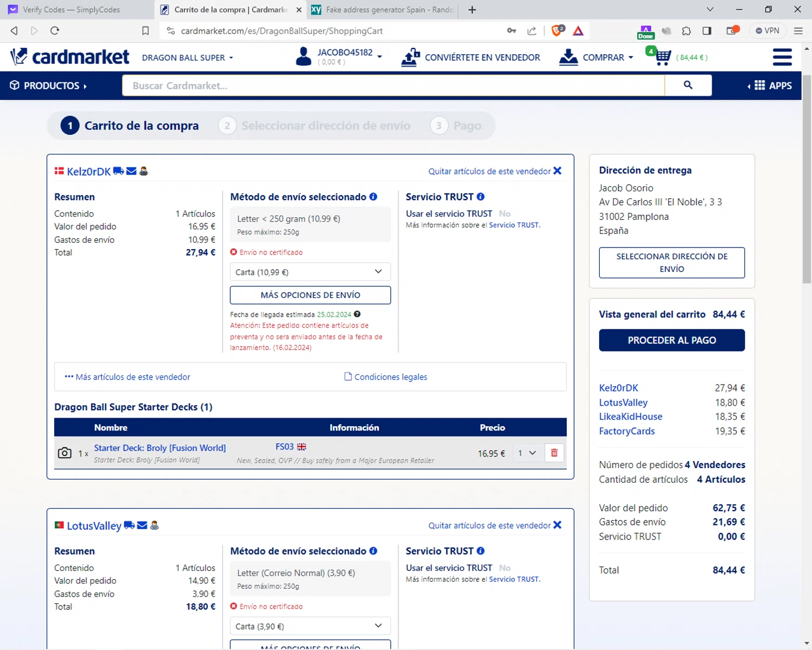Switch to Fake address generator Spain tab

pos(383,10)
